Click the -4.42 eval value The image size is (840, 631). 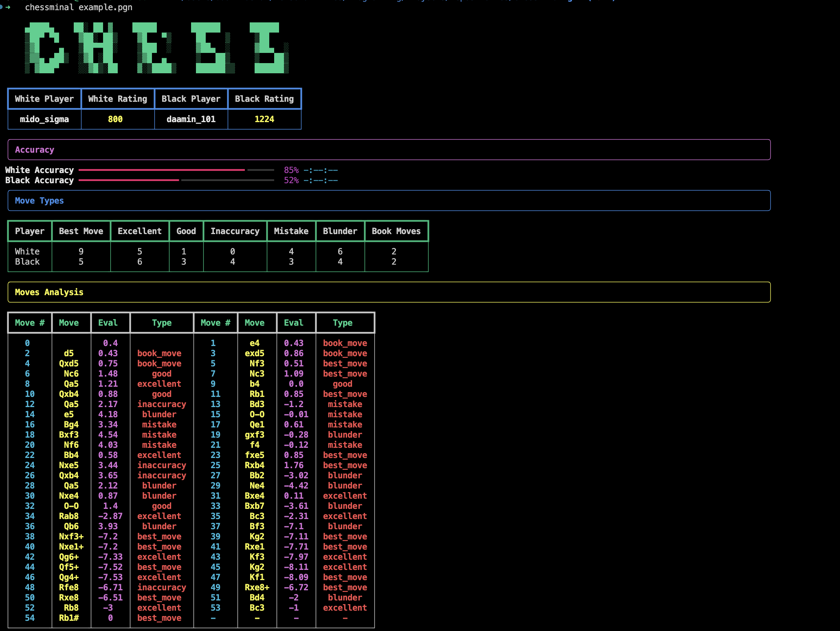point(296,486)
